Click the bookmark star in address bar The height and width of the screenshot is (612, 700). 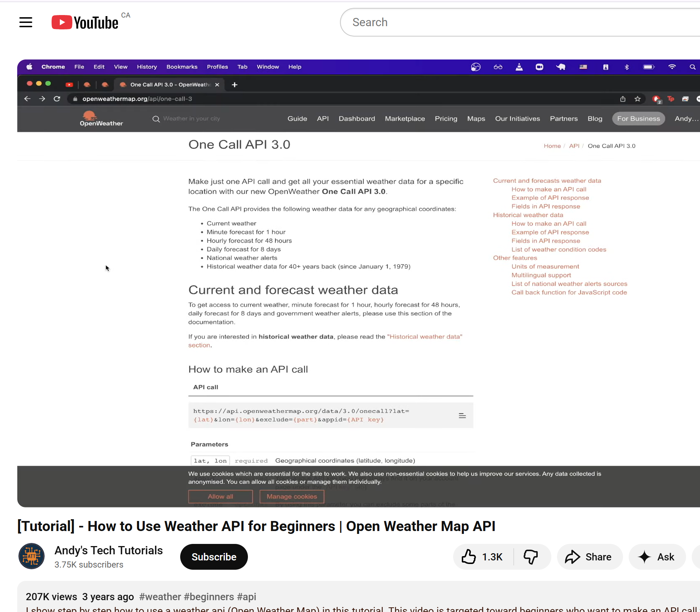pos(637,99)
